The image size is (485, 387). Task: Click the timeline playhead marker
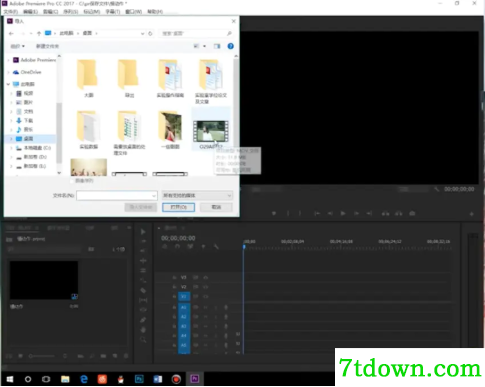[244, 247]
